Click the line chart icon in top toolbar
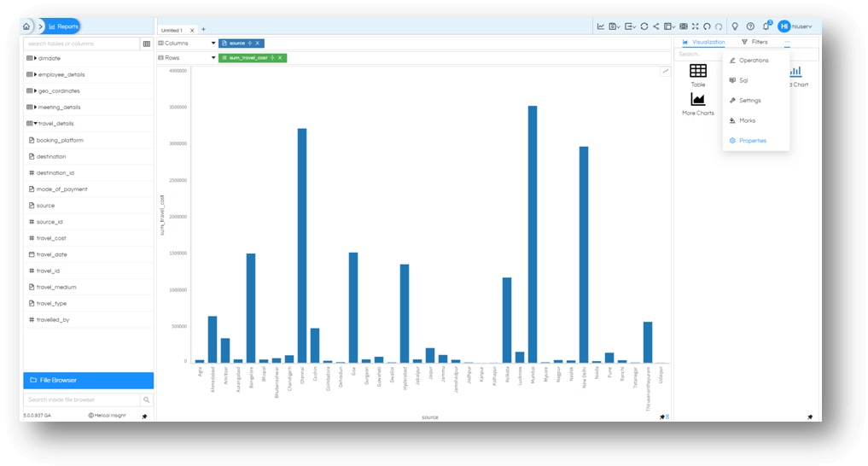This screenshot has height=466, width=868. coord(601,26)
